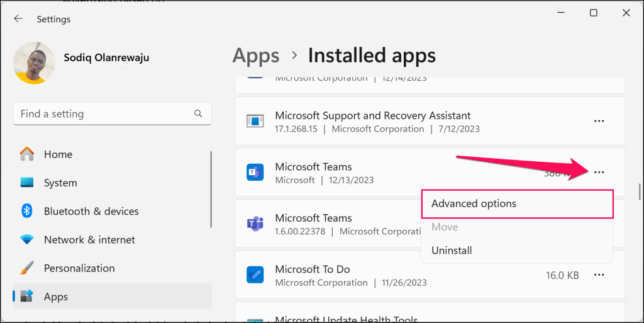Click the Apps icon in sidebar

click(x=26, y=297)
